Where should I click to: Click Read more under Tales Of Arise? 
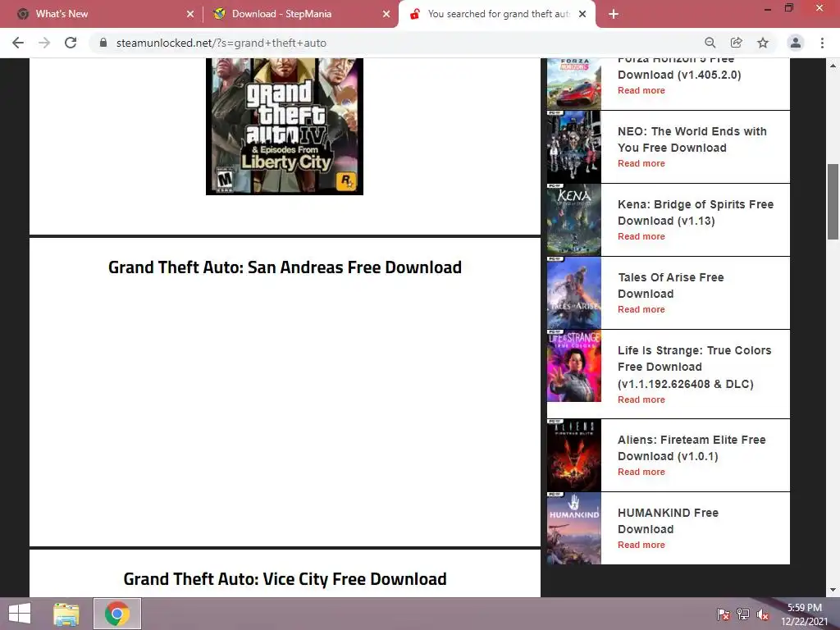pos(641,309)
